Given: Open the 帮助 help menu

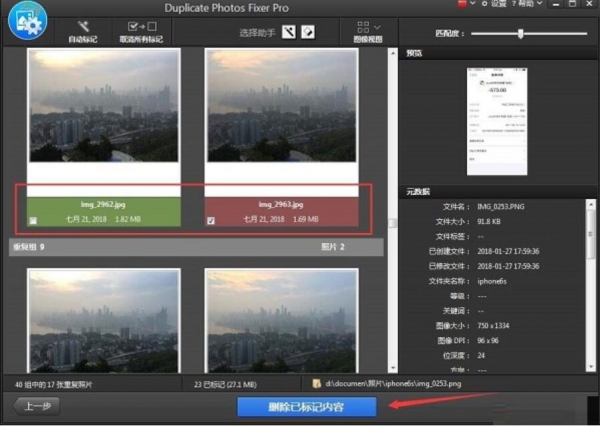Looking at the screenshot, I should (527, 3).
